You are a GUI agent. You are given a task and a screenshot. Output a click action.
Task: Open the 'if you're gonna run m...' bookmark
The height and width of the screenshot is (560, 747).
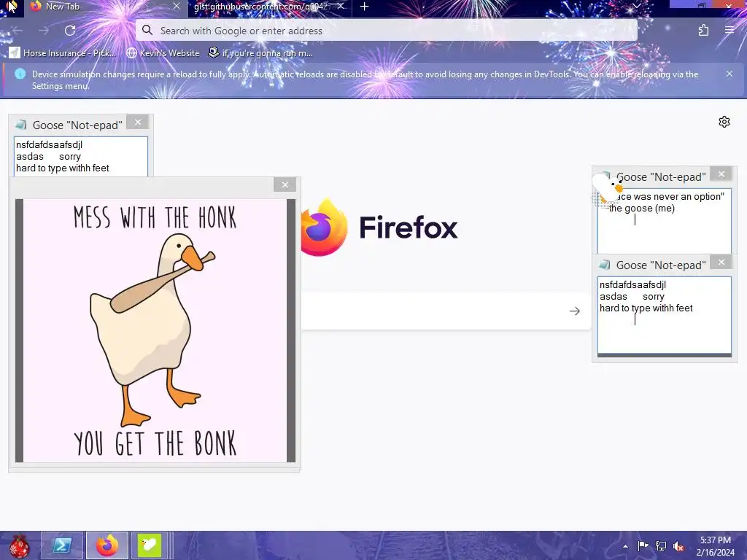click(261, 53)
